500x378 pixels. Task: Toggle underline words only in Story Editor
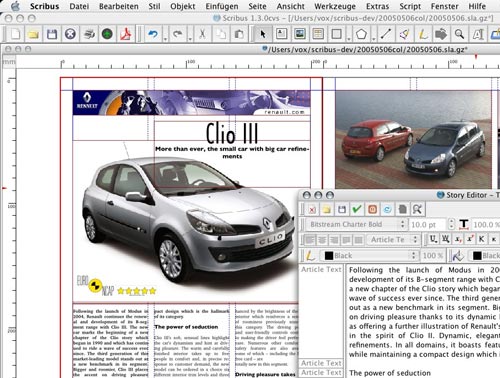(446, 239)
